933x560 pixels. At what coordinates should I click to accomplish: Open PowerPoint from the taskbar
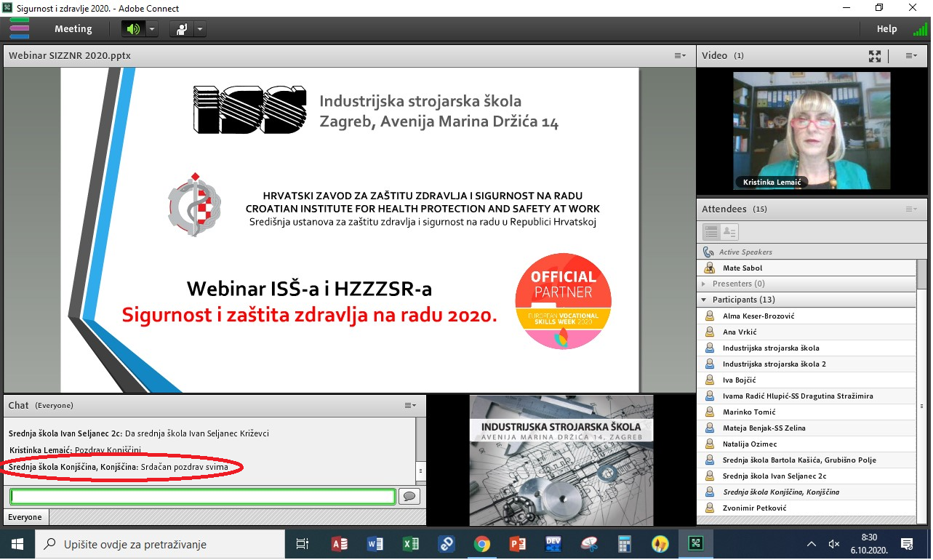[517, 543]
